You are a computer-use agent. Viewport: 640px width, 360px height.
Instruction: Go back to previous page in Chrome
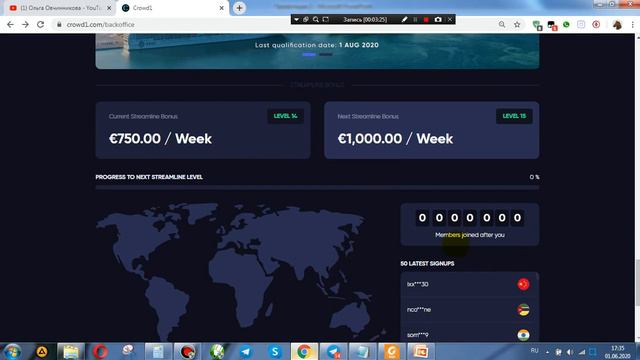point(10,24)
